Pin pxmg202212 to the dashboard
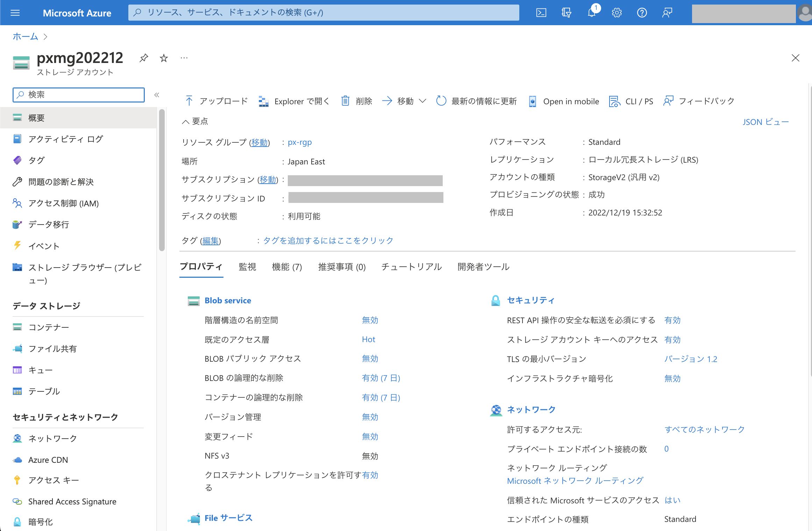 click(144, 58)
